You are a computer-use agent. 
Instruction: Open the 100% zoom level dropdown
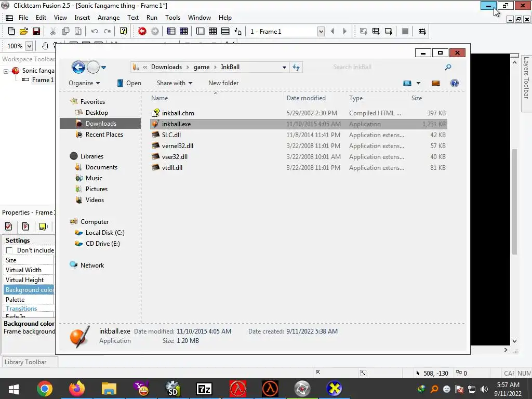(x=29, y=46)
